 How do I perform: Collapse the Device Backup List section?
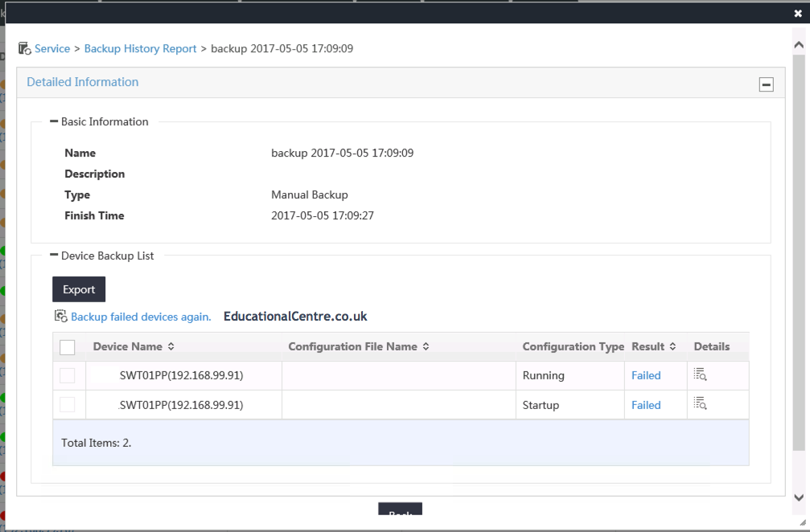(x=54, y=256)
